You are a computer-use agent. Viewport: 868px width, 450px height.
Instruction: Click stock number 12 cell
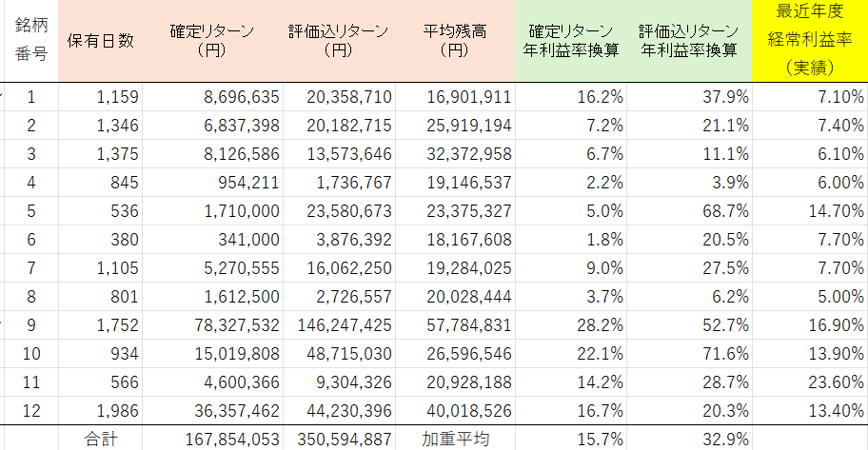pyautogui.click(x=31, y=411)
